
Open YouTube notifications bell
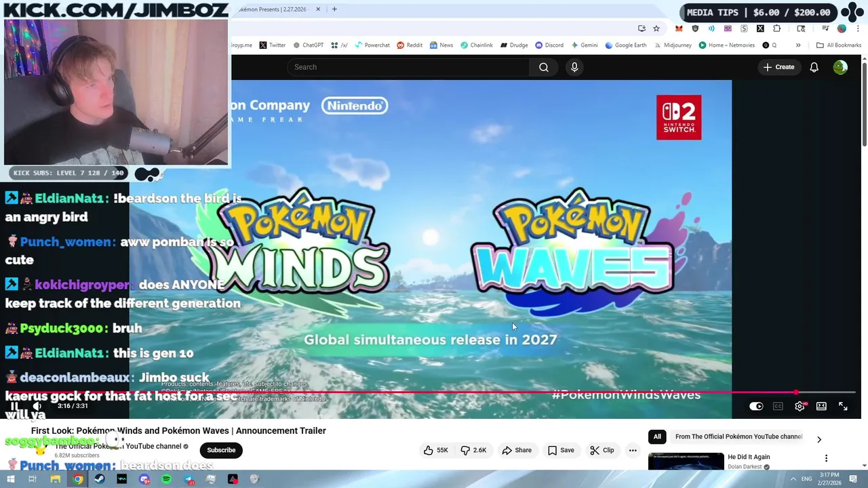(814, 67)
